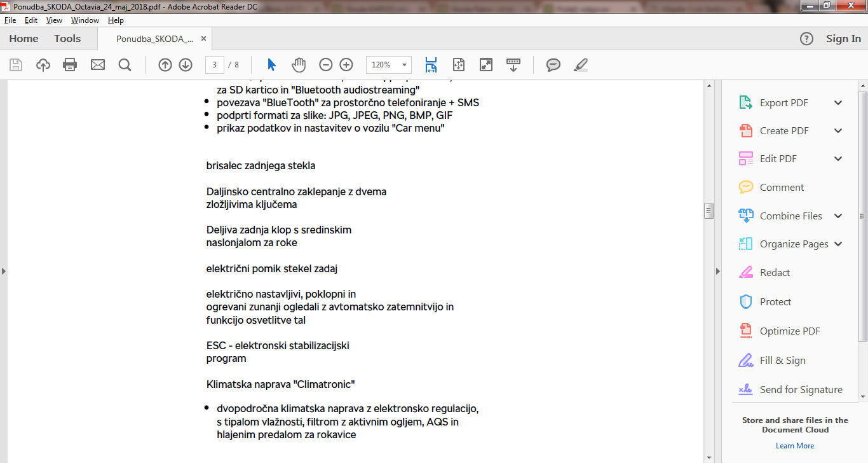
Task: Open the Help question mark icon
Action: coord(806,39)
